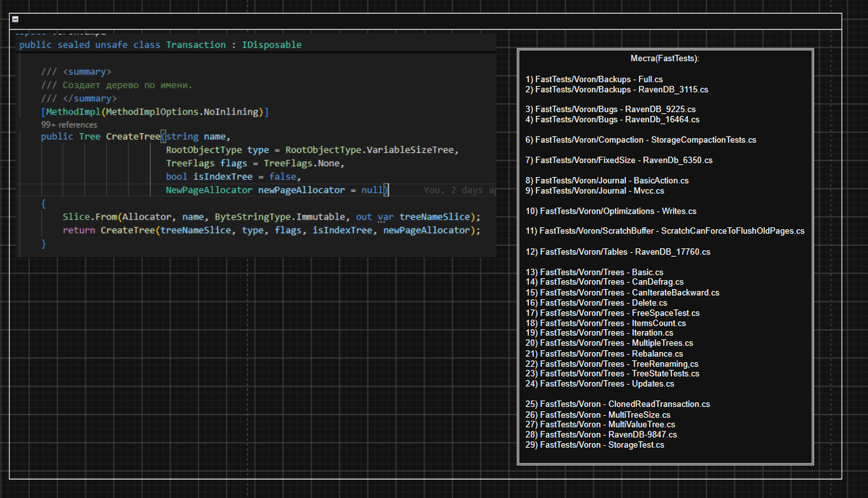
Task: Click the "Trees - CanDefrag.cs" entry
Action: point(604,282)
